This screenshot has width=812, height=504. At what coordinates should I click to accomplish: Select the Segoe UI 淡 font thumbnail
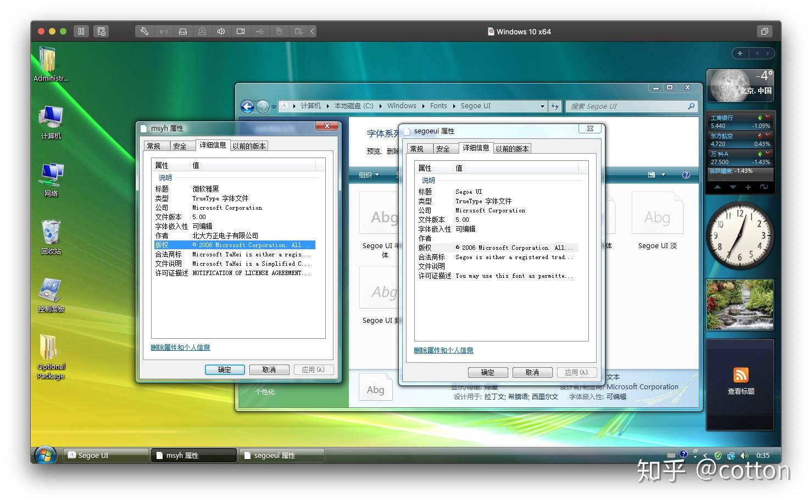657,221
